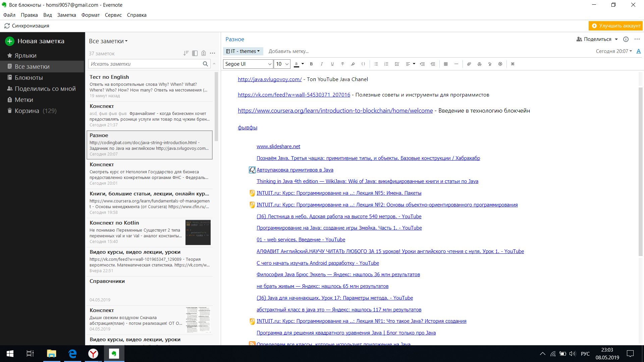Expand the Поделиться dropdown arrow

click(616, 39)
